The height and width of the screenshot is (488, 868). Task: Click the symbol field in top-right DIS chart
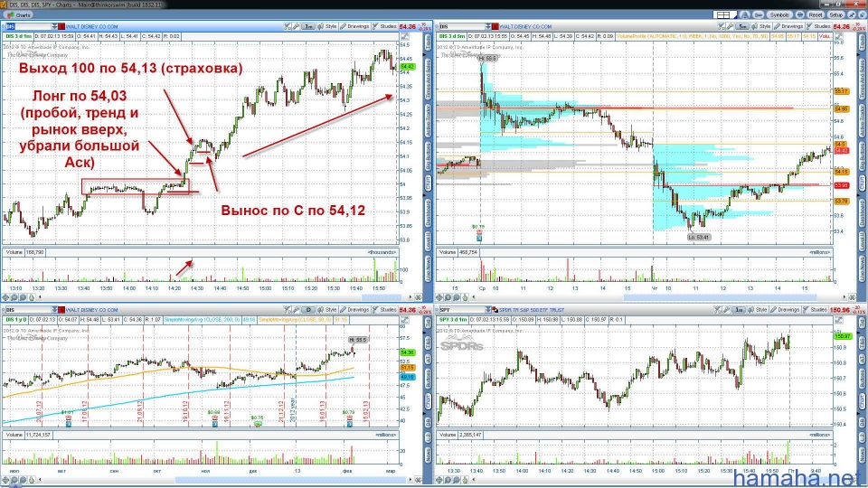(x=461, y=26)
